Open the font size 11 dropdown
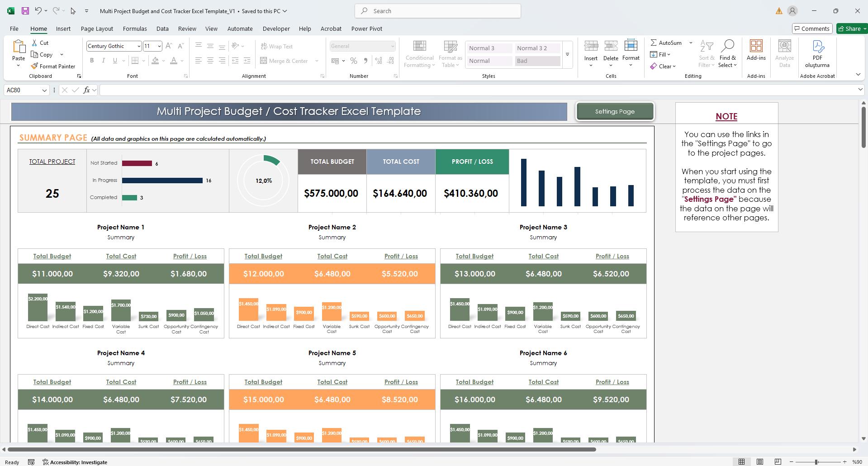The width and height of the screenshot is (868, 466). click(159, 46)
